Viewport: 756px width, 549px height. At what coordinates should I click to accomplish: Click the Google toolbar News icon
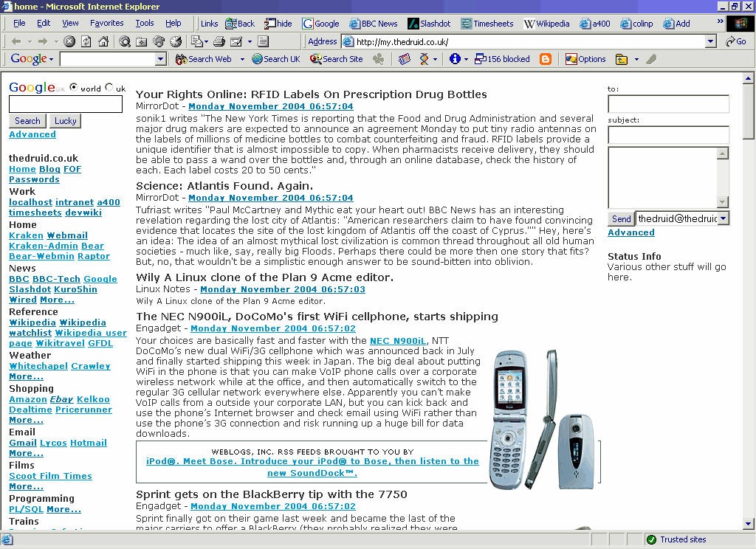point(404,59)
